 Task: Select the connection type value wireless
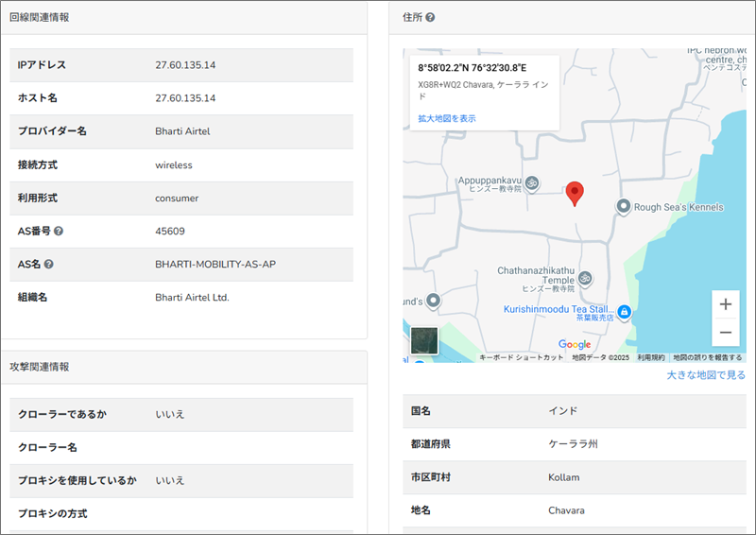(x=174, y=165)
